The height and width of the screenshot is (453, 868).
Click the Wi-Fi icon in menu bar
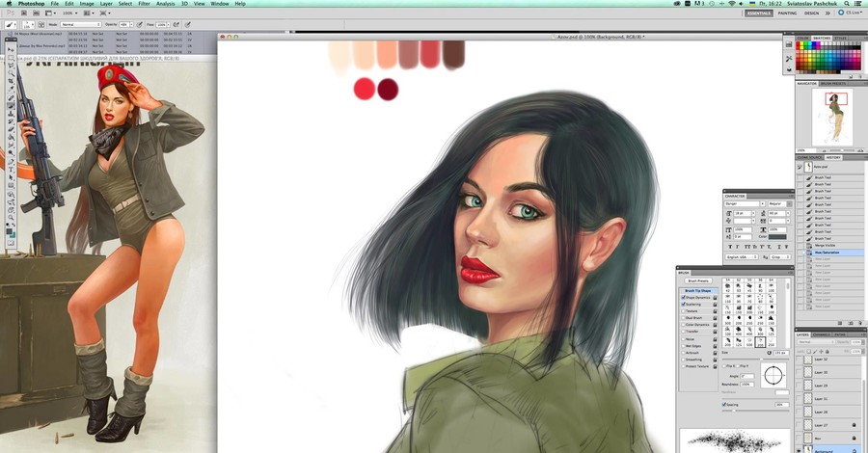734,4
